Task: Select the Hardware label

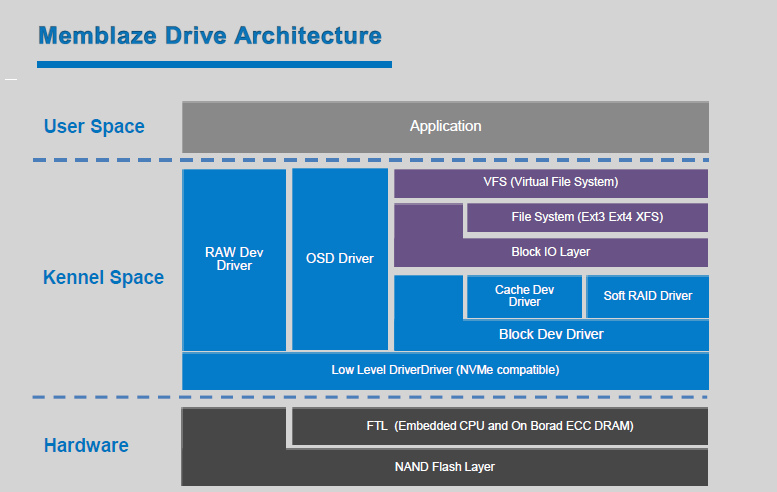Action: coord(86,445)
